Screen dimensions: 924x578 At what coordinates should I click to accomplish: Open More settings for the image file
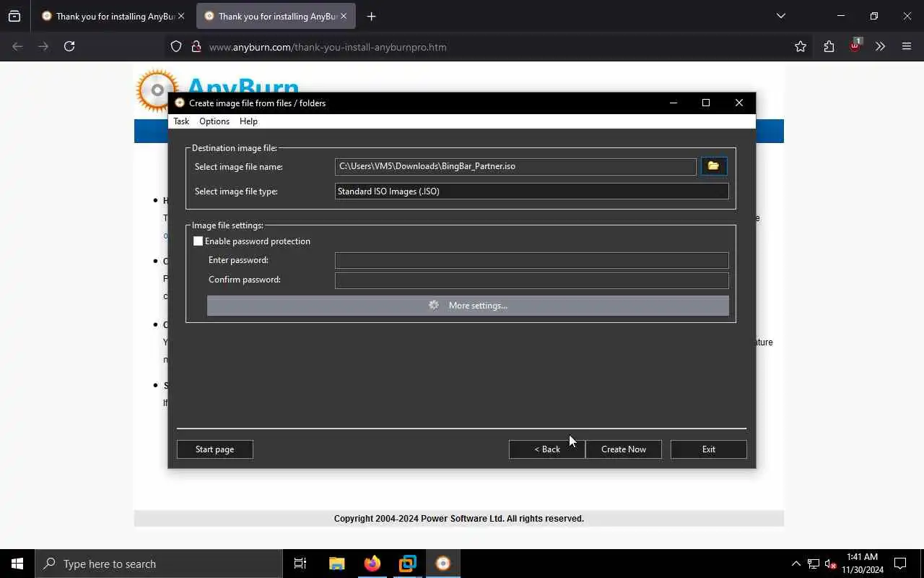pos(468,306)
